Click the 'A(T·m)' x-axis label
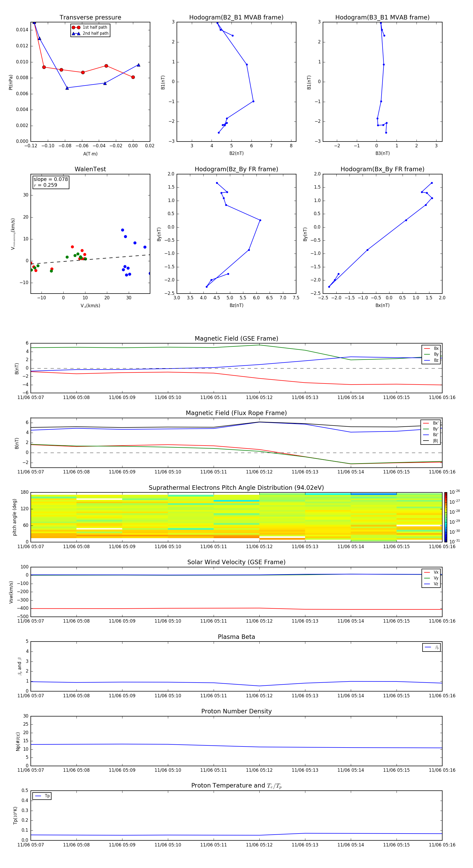This screenshot has width=473, height=868. pos(90,154)
